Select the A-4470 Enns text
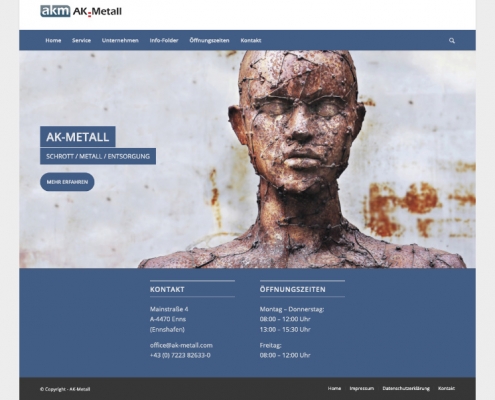The image size is (495, 400). point(168,319)
